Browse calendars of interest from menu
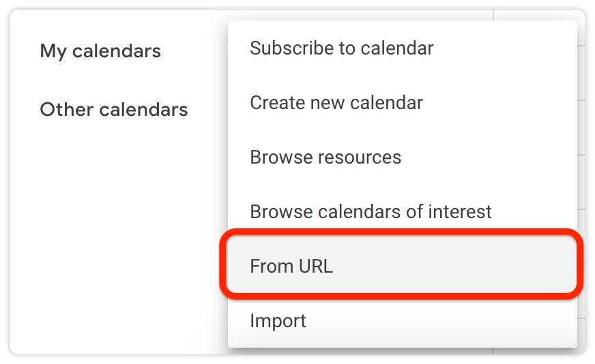This screenshot has height=364, width=595. click(402, 211)
